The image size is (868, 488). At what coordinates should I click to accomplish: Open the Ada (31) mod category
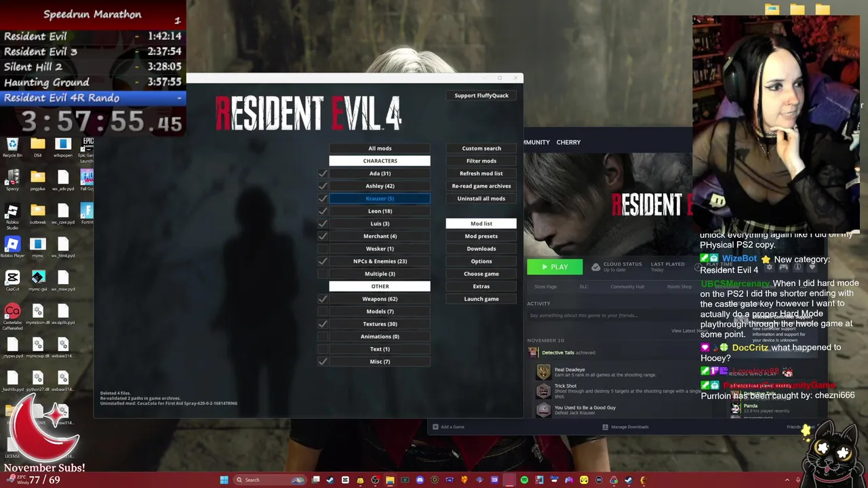(x=380, y=174)
